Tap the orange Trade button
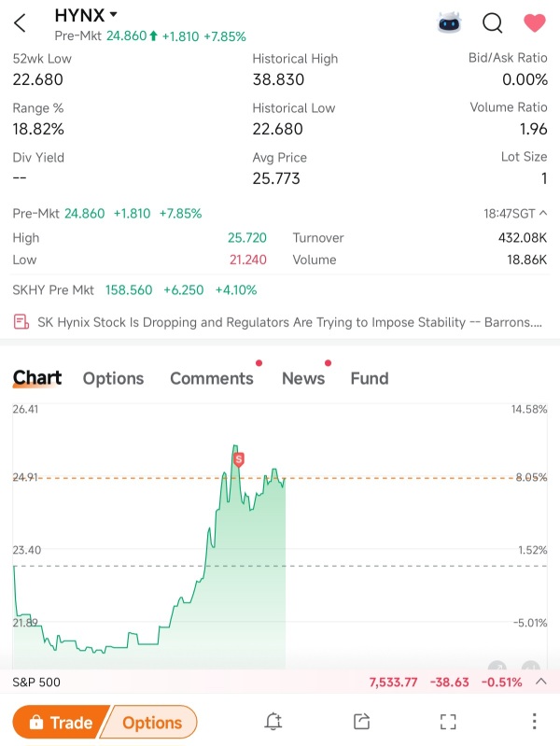Screen dimensions: 560x746 click(x=60, y=722)
